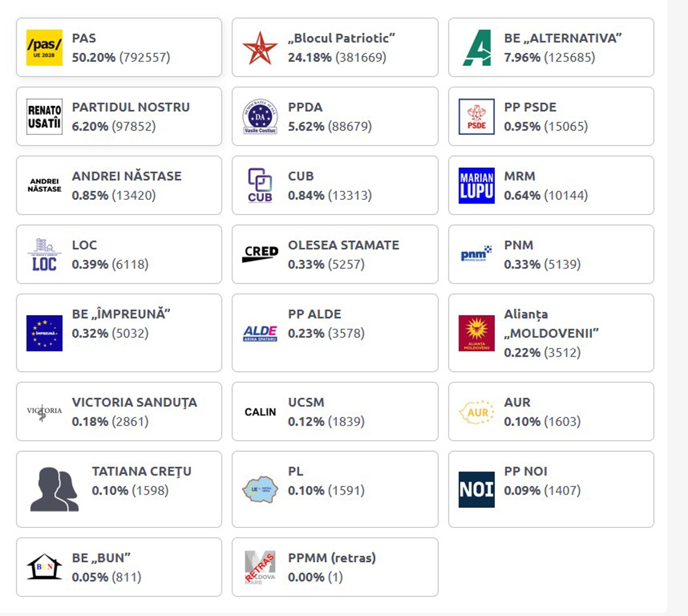Click the Renato Usatîi party logo
688x616 pixels.
click(x=44, y=117)
